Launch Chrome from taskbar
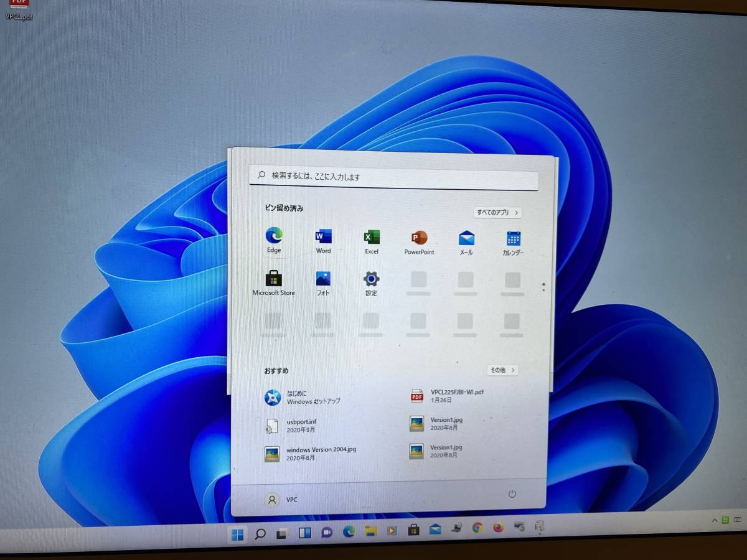The image size is (747, 560). (x=477, y=528)
